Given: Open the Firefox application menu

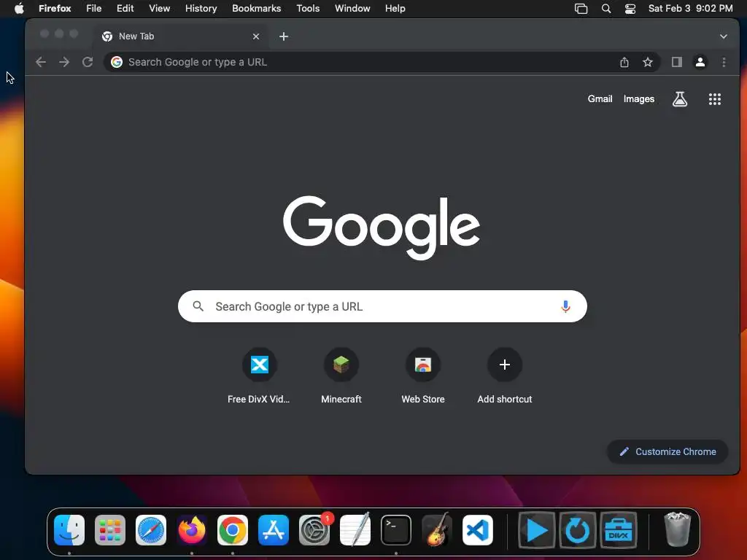Looking at the screenshot, I should pos(55,8).
